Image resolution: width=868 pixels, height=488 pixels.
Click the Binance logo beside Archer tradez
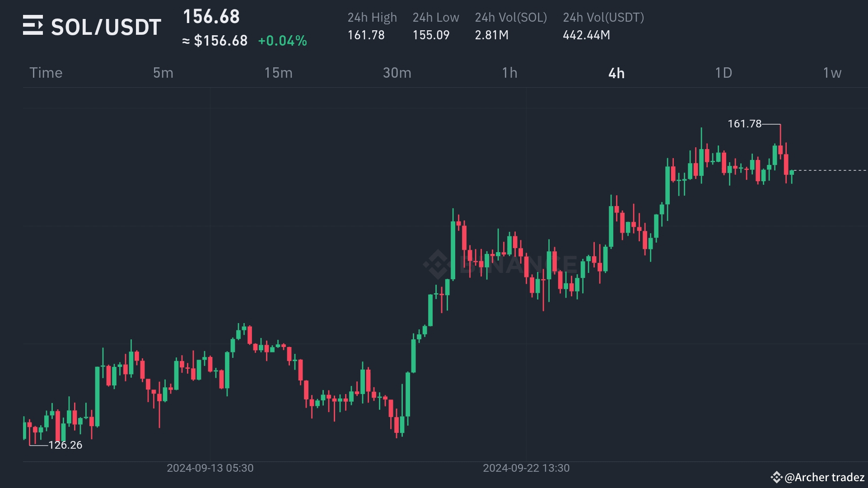click(776, 477)
